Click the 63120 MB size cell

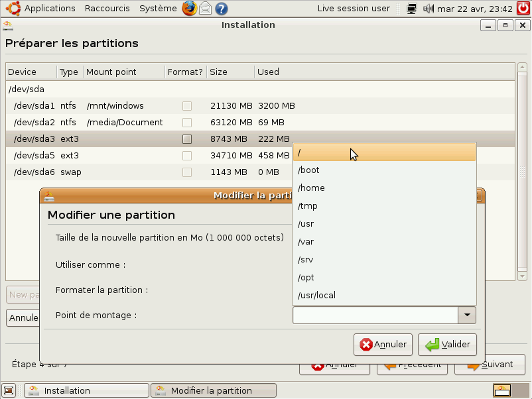point(232,123)
